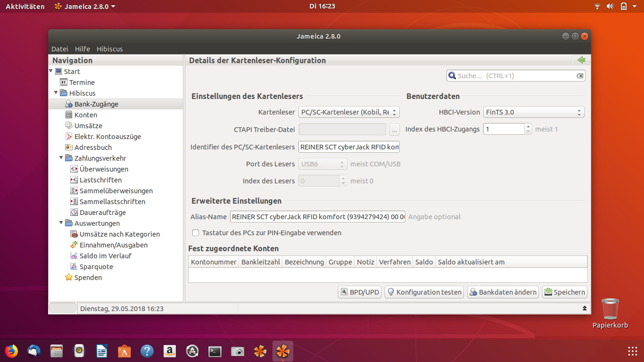Open Umsätze nach Kategorien icon
Image resolution: width=644 pixels, height=362 pixels.
coord(74,234)
